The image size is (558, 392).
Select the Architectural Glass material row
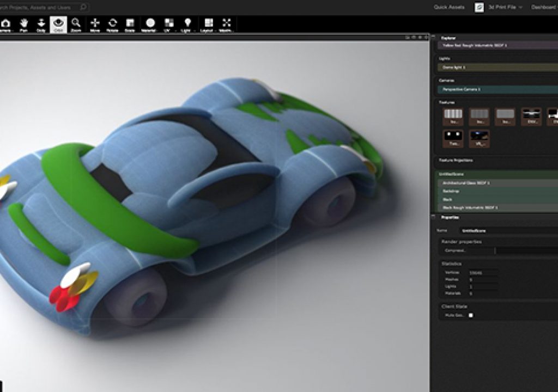(x=499, y=183)
